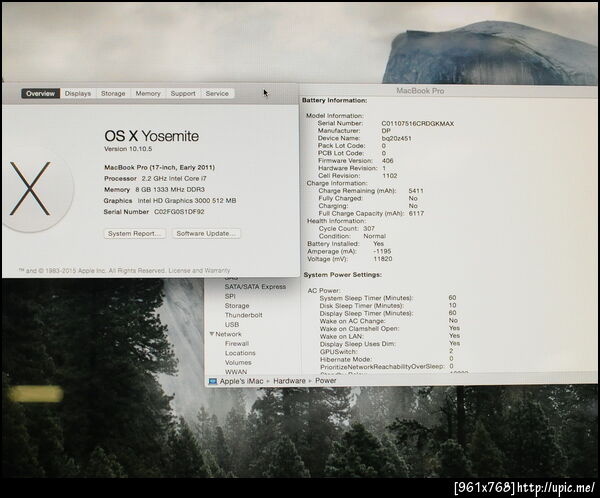
Task: Select Locations under Network
Action: (240, 353)
